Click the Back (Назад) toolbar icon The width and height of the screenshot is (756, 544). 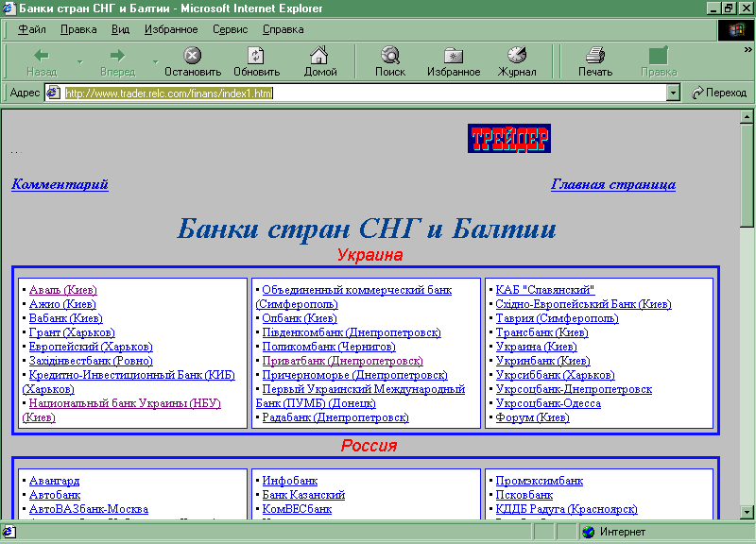(x=41, y=56)
